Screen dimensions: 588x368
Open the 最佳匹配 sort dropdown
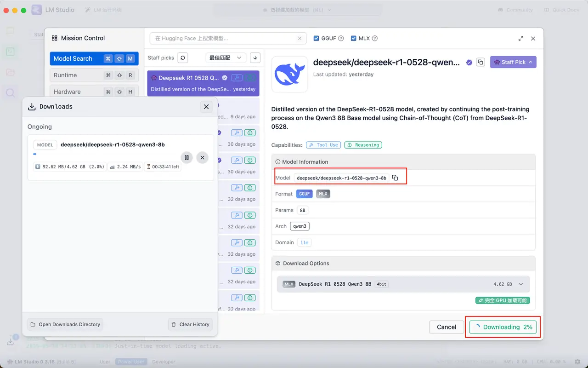[226, 57]
